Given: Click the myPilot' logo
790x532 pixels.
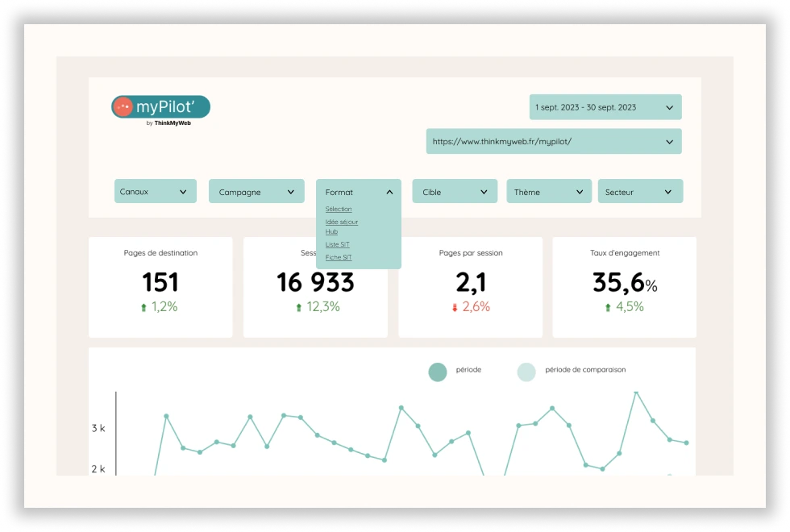Looking at the screenshot, I should pyautogui.click(x=160, y=106).
